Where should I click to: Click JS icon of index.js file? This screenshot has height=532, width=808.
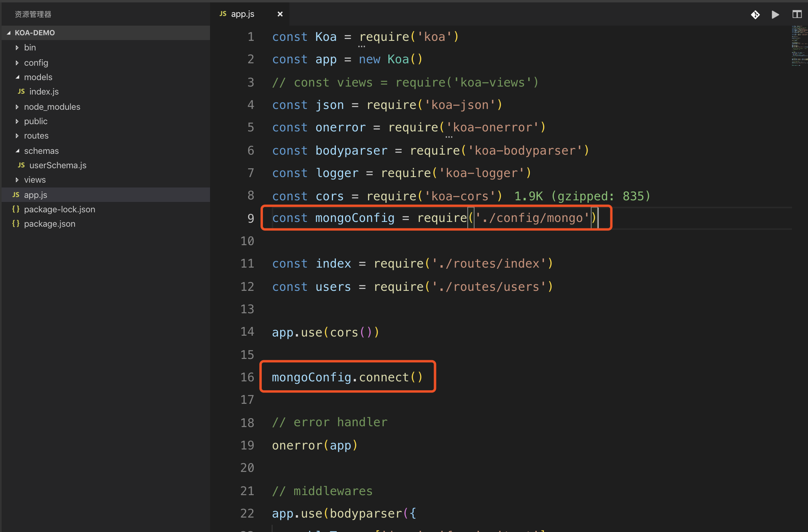click(x=21, y=92)
